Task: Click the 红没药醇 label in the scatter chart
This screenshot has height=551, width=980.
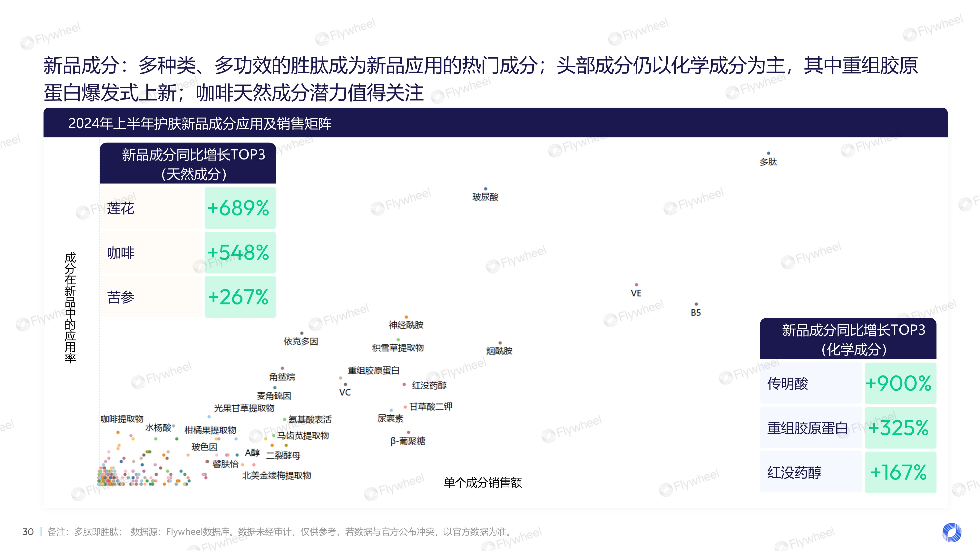Action: [x=429, y=385]
